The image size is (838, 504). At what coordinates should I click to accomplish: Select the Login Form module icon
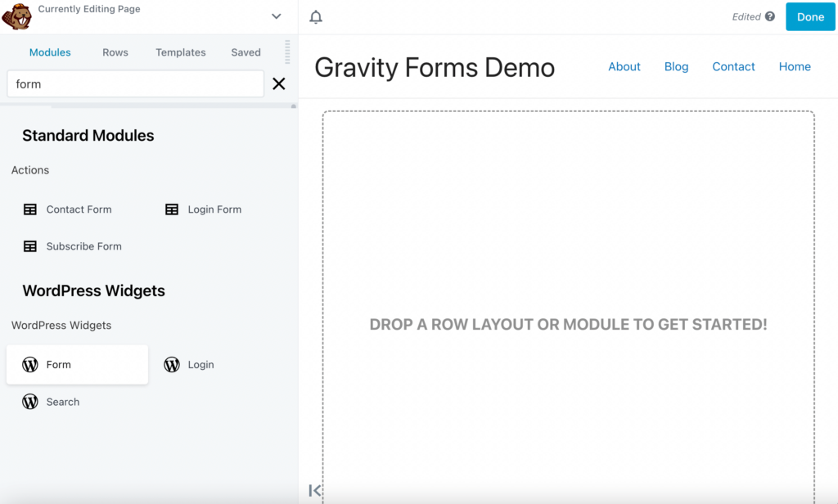172,209
